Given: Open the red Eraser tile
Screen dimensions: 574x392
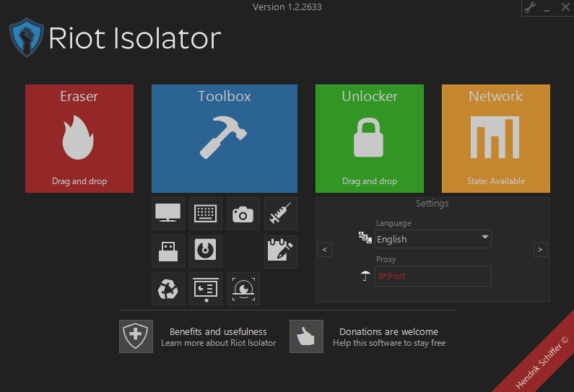Looking at the screenshot, I should 79,139.
